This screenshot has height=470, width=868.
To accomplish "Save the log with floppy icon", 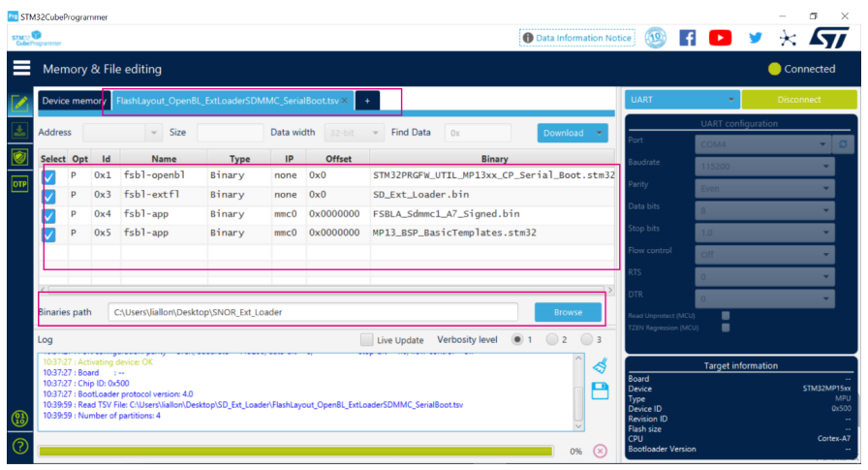I will tap(600, 391).
